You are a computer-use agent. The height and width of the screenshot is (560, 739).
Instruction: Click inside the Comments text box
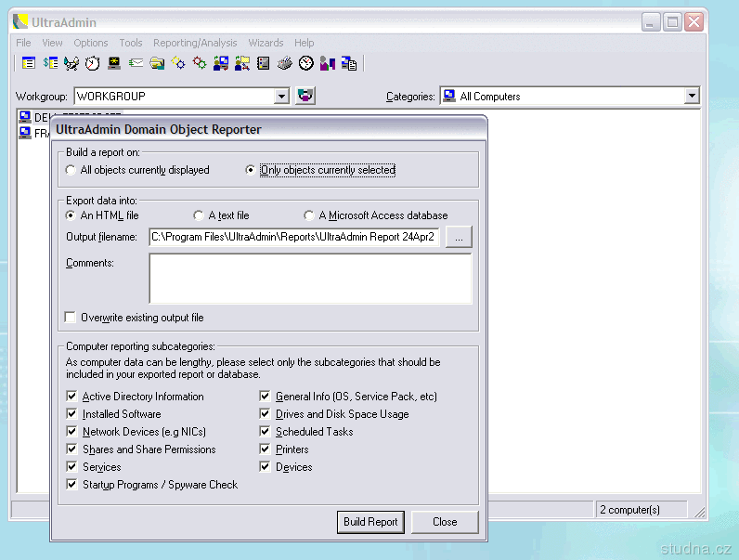point(310,279)
